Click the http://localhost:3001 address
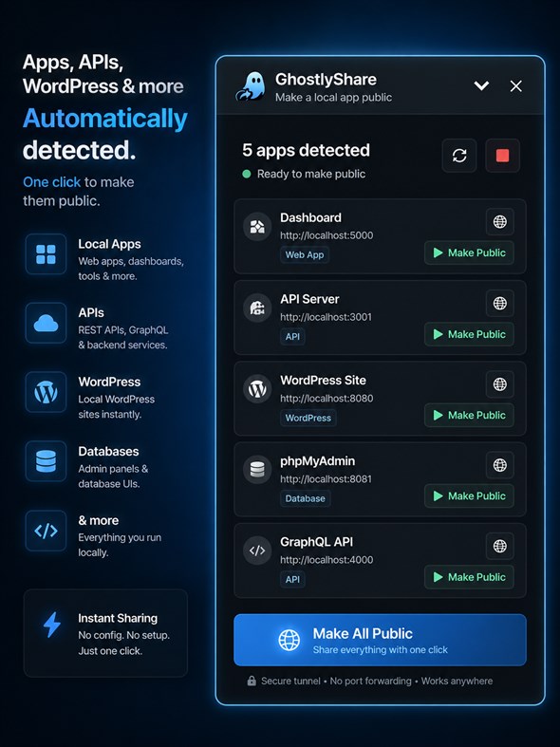Image resolution: width=560 pixels, height=747 pixels. point(326,317)
